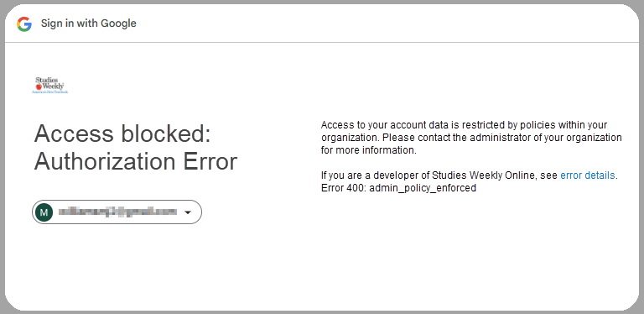Click "If you are a developer" sentence start
The height and width of the screenshot is (314, 644).
click(370, 175)
